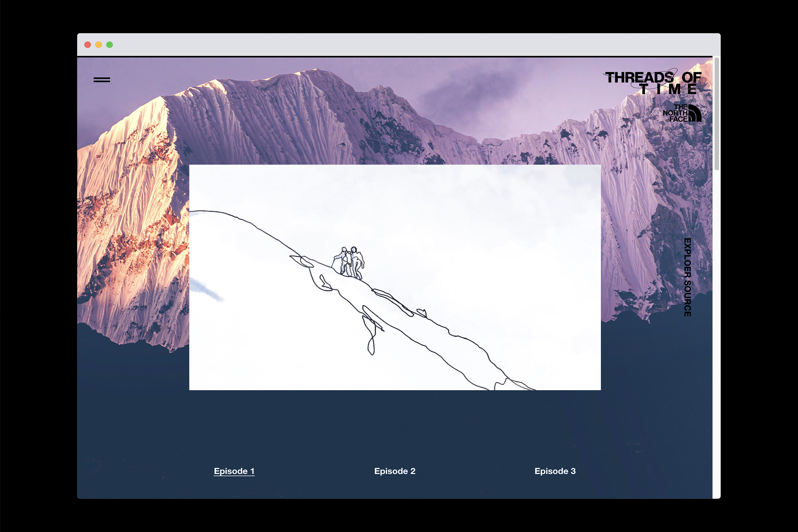This screenshot has width=798, height=532.
Task: Open the hamburger menu icon
Action: pyautogui.click(x=102, y=80)
